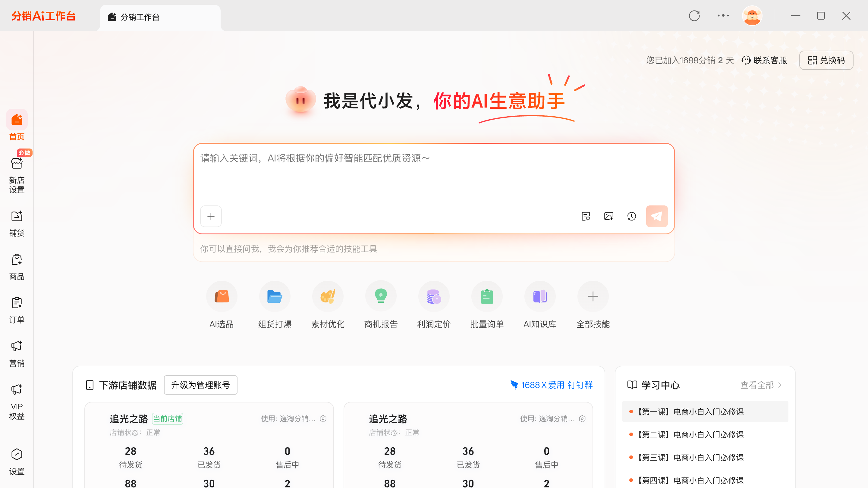868x488 pixels.
Task: Click settings icon on second 追光之路 card
Action: tap(582, 419)
